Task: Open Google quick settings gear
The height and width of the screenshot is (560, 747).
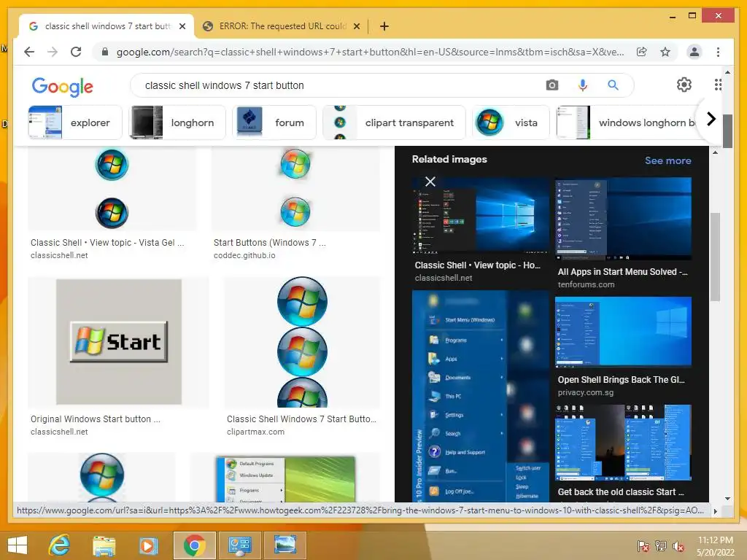Action: coord(684,85)
